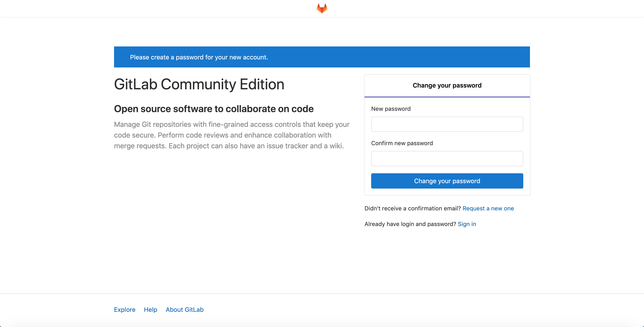Click 'Already have login and password?' text
Viewport: 644px width, 327px height.
pyautogui.click(x=410, y=224)
